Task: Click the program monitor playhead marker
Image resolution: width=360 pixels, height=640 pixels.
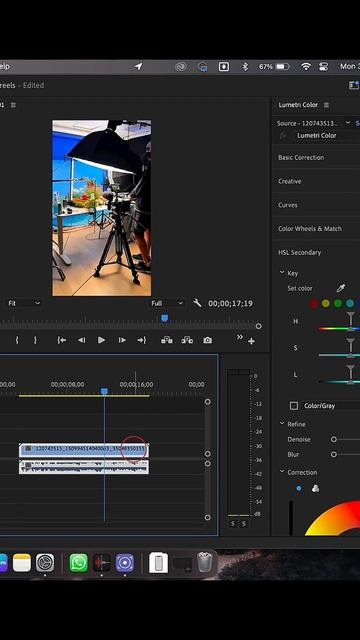Action: (164, 318)
